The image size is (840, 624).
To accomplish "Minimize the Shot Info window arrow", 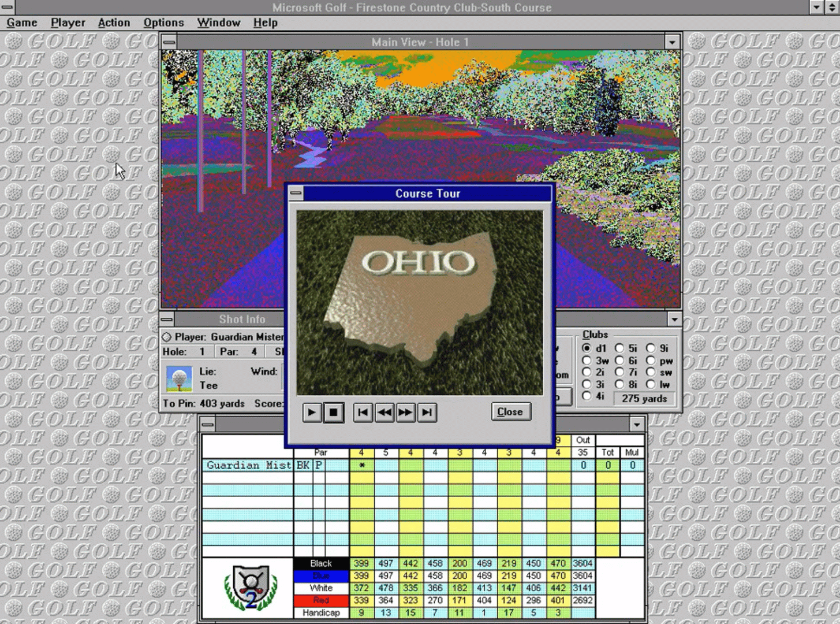I will [x=674, y=319].
